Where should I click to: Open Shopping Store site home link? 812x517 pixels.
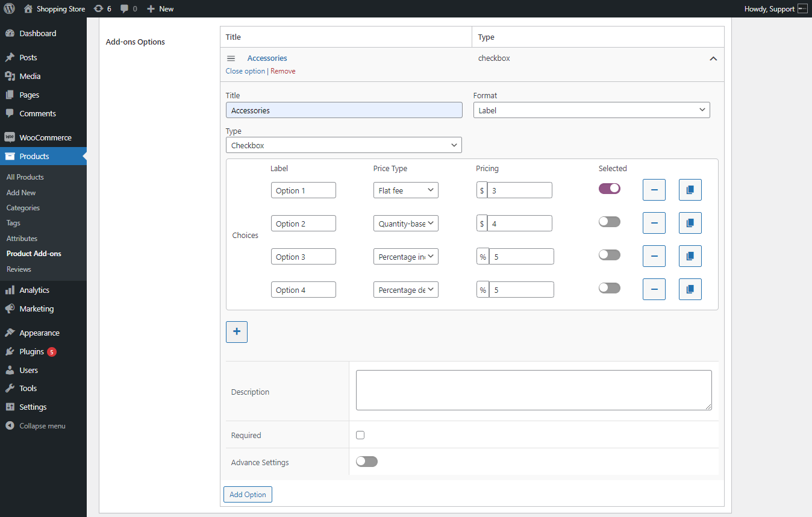54,9
